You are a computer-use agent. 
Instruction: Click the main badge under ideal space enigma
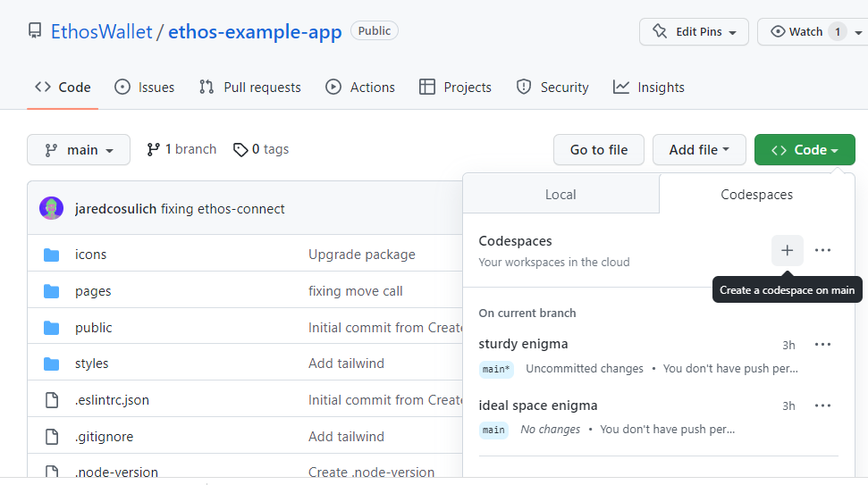click(x=493, y=430)
